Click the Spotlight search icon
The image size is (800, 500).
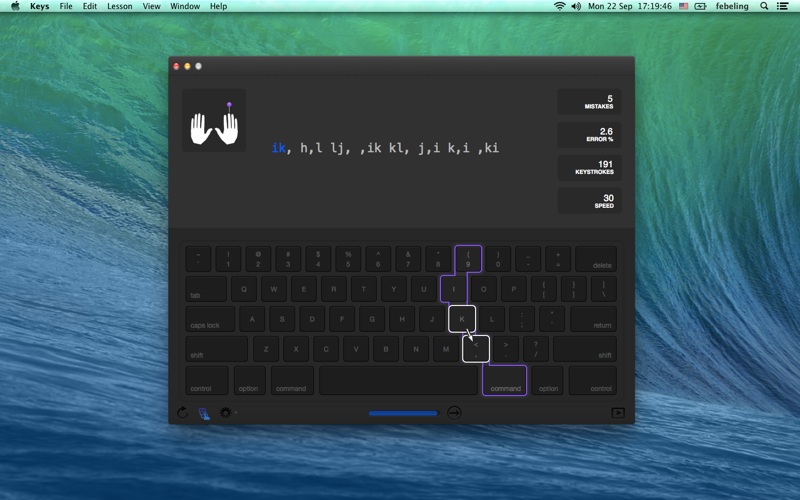point(764,6)
